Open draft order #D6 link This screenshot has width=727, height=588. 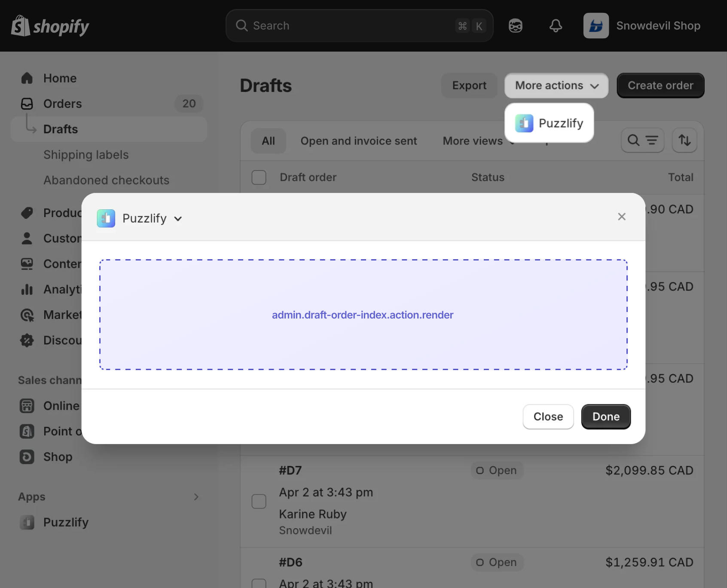point(291,562)
